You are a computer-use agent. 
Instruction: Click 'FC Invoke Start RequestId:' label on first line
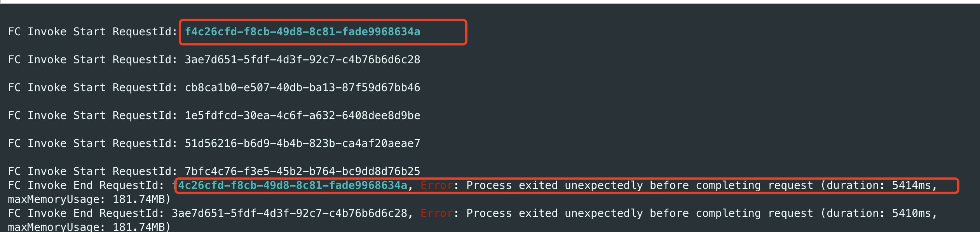click(92, 32)
